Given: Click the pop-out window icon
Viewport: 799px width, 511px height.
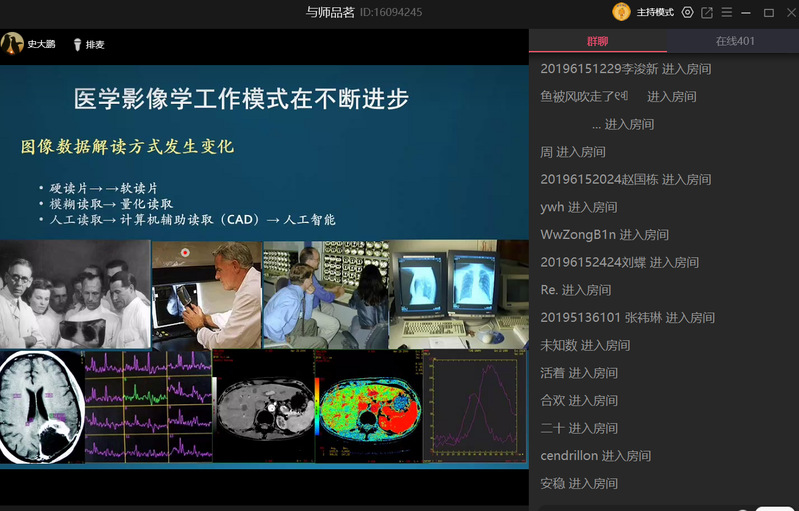Looking at the screenshot, I should pyautogui.click(x=707, y=12).
